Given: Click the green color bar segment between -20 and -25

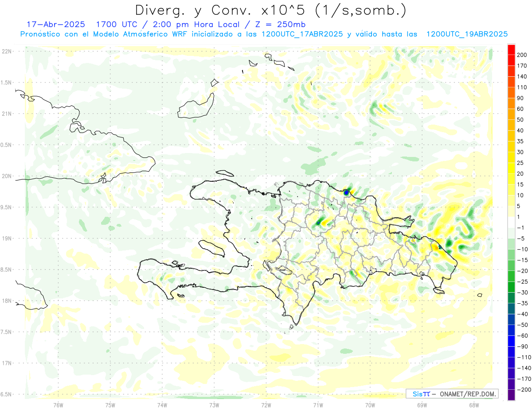Looking at the screenshot, I should pyautogui.click(x=512, y=276).
